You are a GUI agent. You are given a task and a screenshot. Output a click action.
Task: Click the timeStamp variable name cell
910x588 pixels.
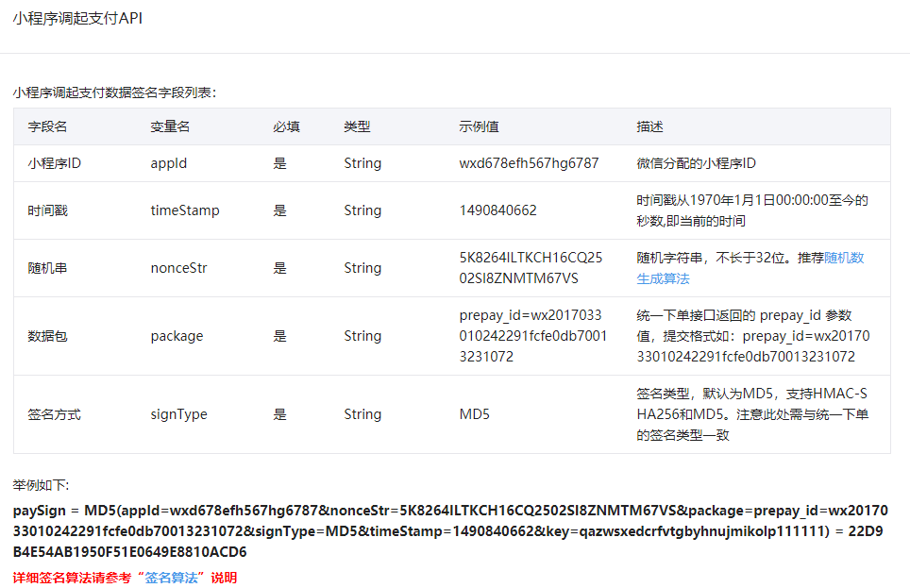click(185, 210)
